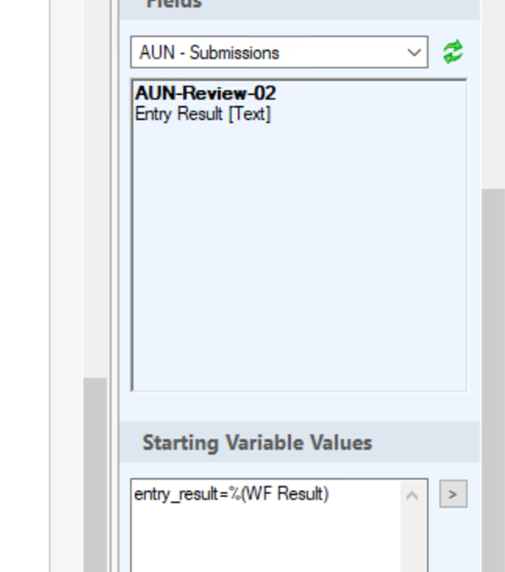Viewport: 505px width, 572px height.
Task: Click the entry_result=%(WF Result) line
Action: tap(231, 494)
